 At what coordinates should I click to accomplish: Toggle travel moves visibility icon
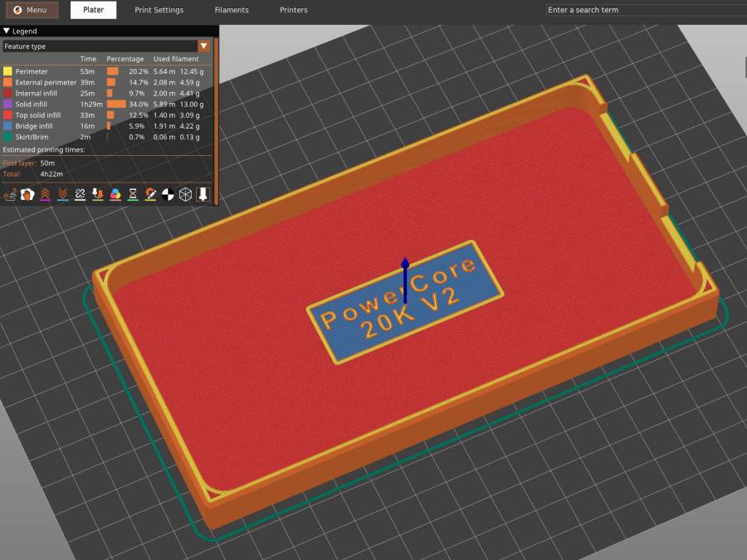[x=10, y=194]
